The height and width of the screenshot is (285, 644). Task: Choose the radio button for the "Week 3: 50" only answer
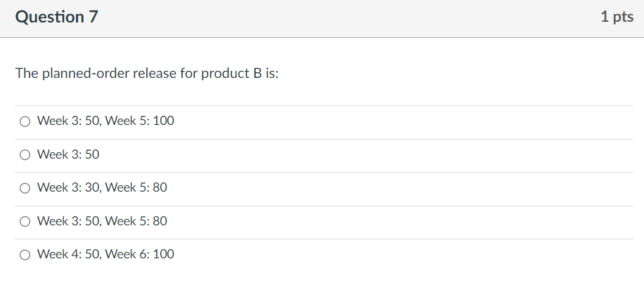point(25,154)
